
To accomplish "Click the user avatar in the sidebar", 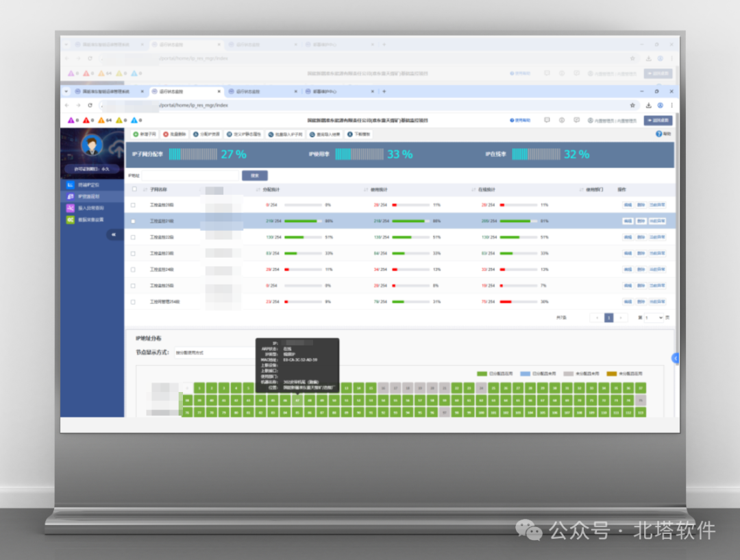I will pyautogui.click(x=92, y=145).
